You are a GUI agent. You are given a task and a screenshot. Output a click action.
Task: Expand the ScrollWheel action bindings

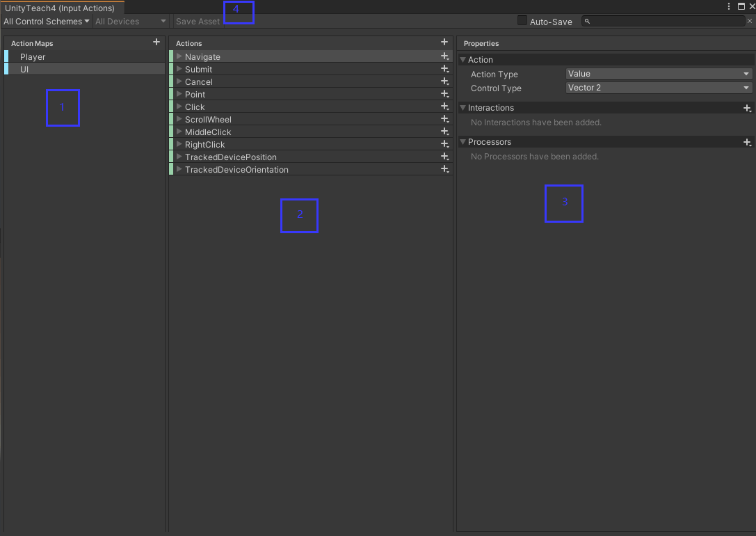coord(179,119)
